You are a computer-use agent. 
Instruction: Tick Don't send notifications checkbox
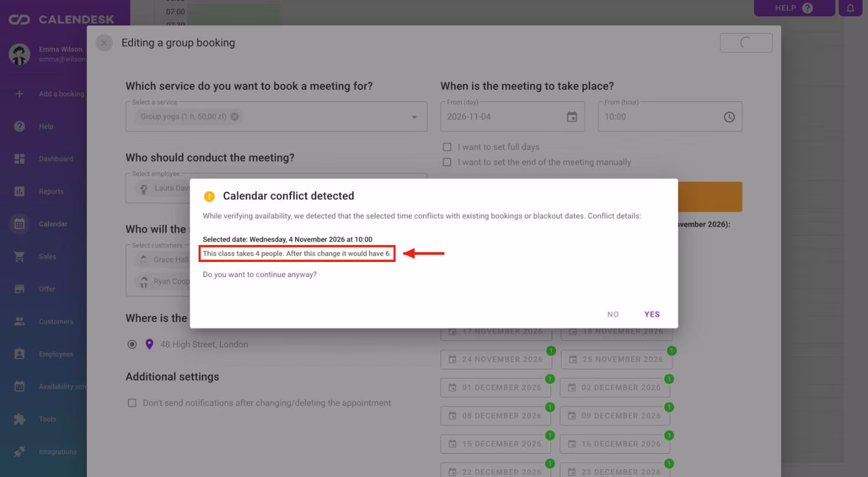[132, 403]
